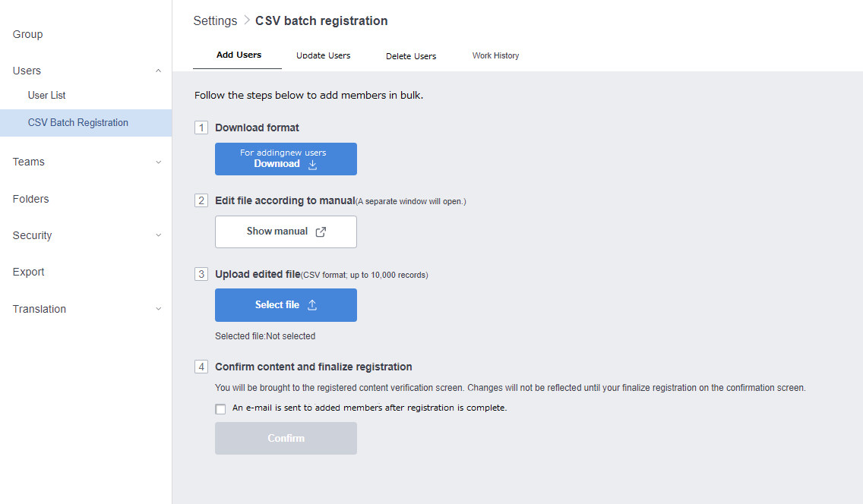Viewport: 863px width, 504px height.
Task: Open User List in sidebar
Action: (47, 95)
